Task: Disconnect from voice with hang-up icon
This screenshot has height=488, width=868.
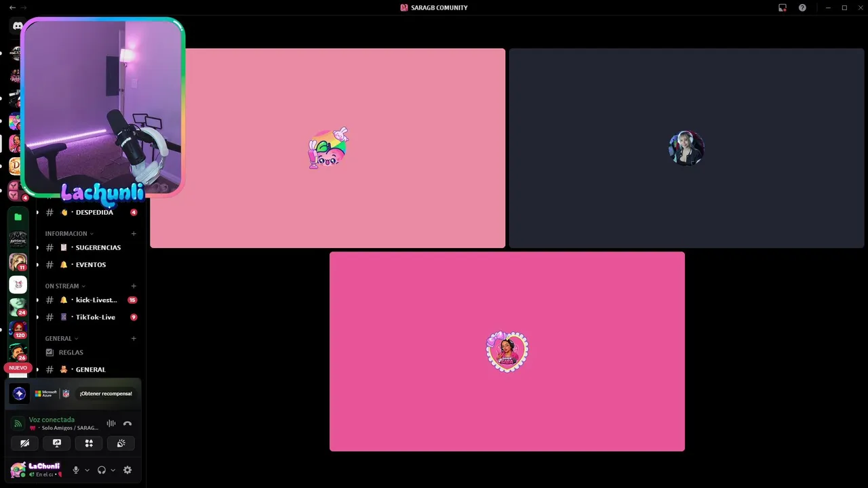Action: click(127, 424)
